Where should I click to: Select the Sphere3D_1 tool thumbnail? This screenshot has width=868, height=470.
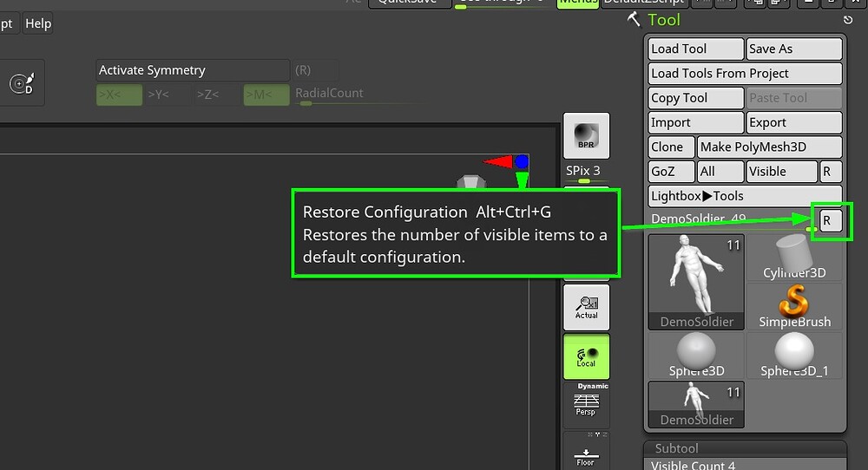tap(794, 356)
